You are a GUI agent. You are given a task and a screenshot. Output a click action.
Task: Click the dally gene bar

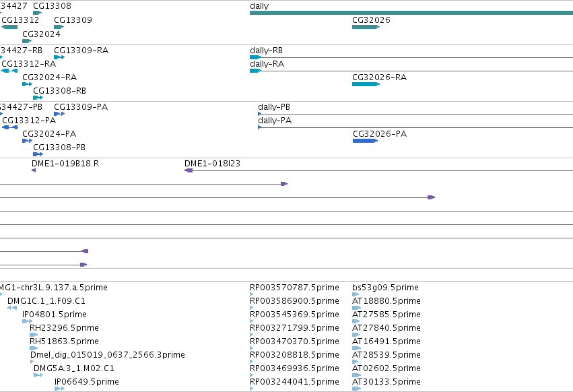pos(411,13)
